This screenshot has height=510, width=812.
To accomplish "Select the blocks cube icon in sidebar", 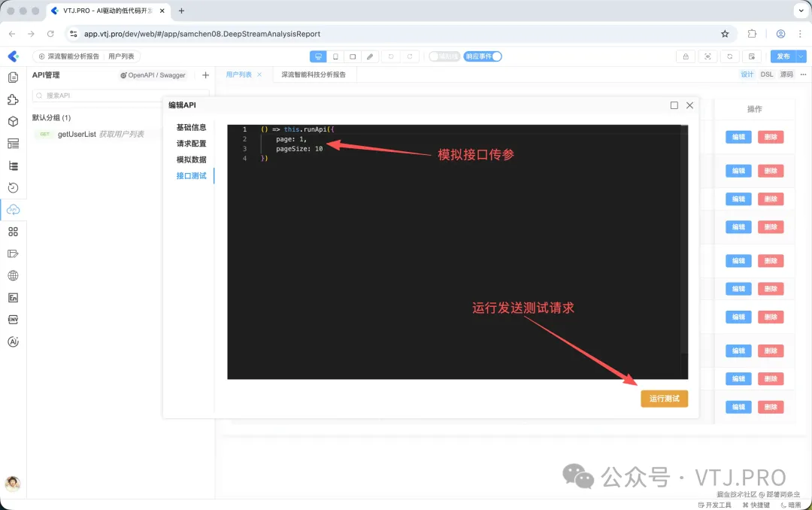I will 12,121.
